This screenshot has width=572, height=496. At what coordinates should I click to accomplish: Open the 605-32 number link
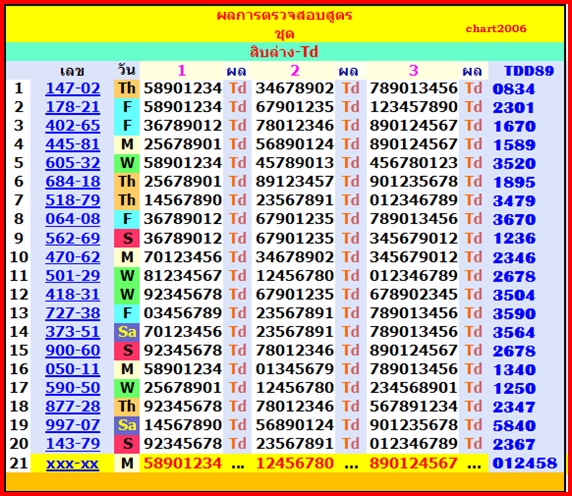pos(73,163)
